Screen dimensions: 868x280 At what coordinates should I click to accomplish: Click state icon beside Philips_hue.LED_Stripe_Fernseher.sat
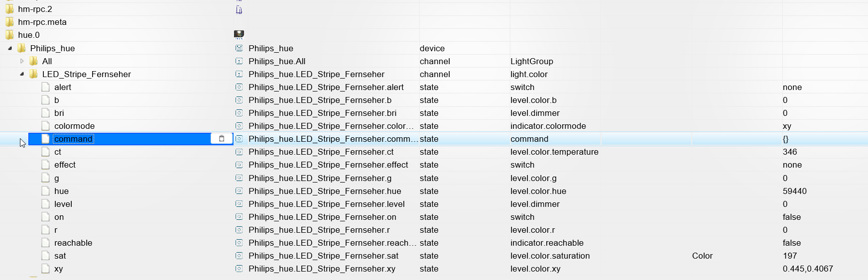(x=239, y=256)
